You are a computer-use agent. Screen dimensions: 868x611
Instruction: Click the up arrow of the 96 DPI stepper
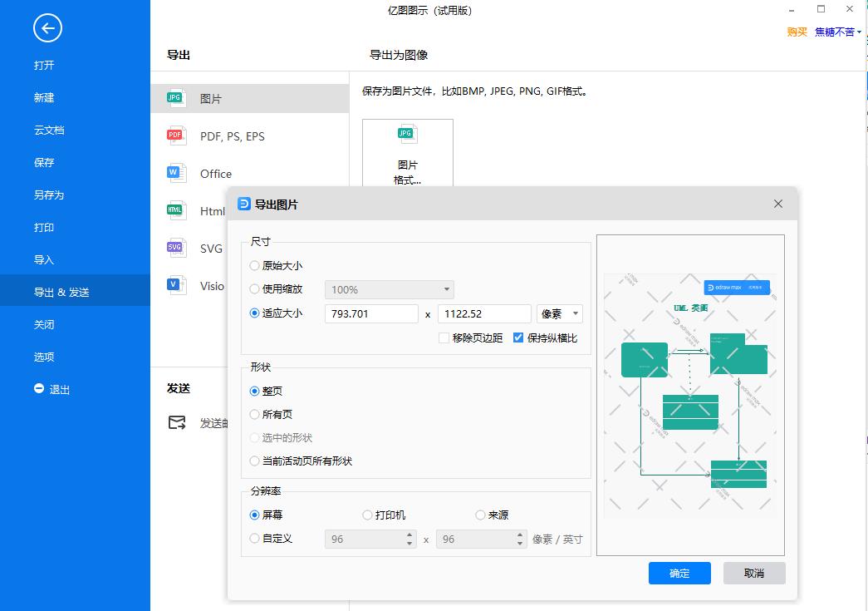[x=408, y=535]
